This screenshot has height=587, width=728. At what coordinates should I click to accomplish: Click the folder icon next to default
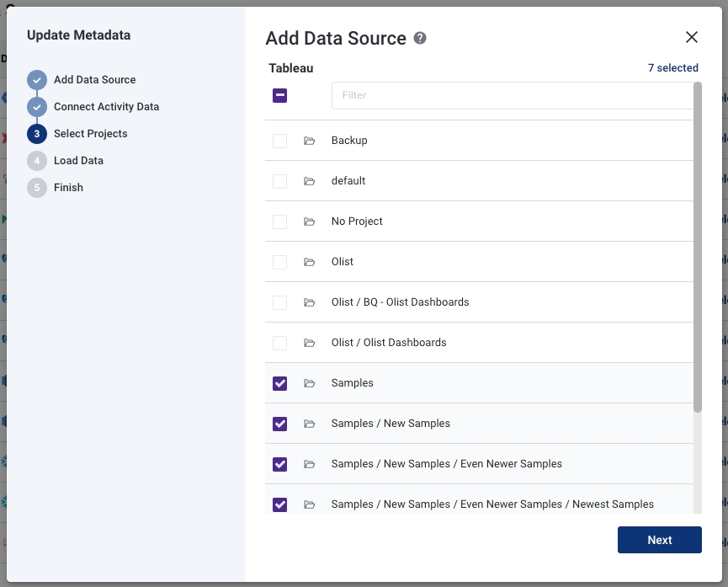310,181
